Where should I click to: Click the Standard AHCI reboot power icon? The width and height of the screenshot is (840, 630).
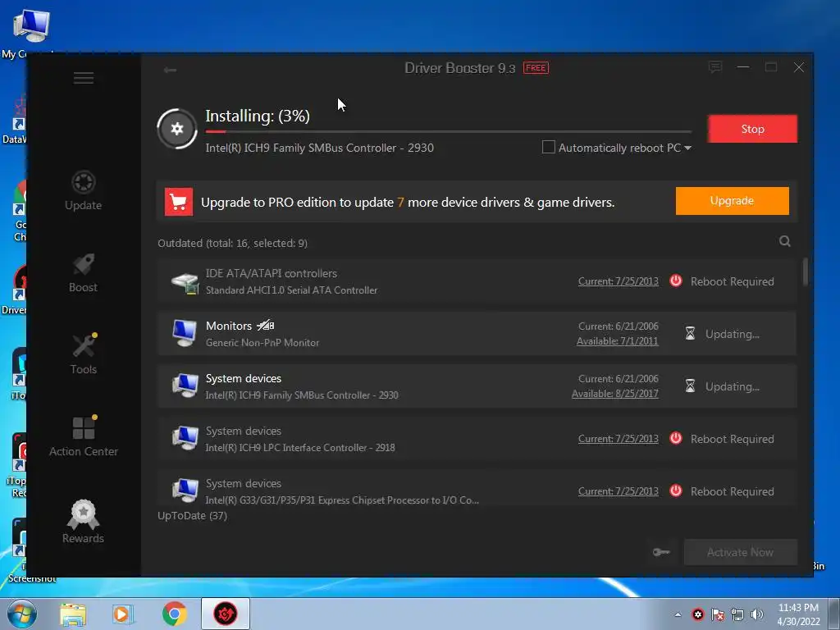coord(676,281)
